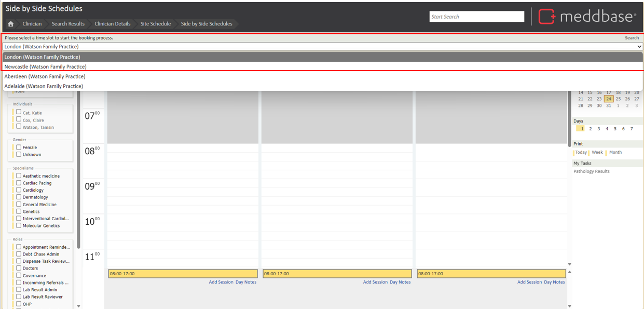This screenshot has height=309, width=644.
Task: Tick the Cat, Katie checkbox
Action: 19,112
